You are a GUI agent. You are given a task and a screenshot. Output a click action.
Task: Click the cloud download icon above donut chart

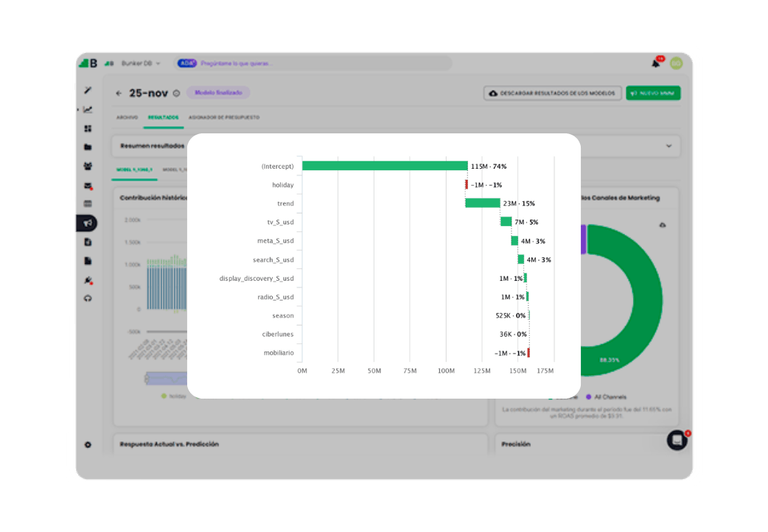[662, 225]
